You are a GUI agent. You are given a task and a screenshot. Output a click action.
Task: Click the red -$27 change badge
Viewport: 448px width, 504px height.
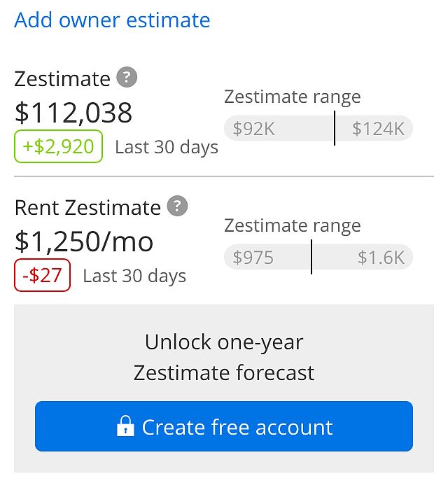(43, 276)
